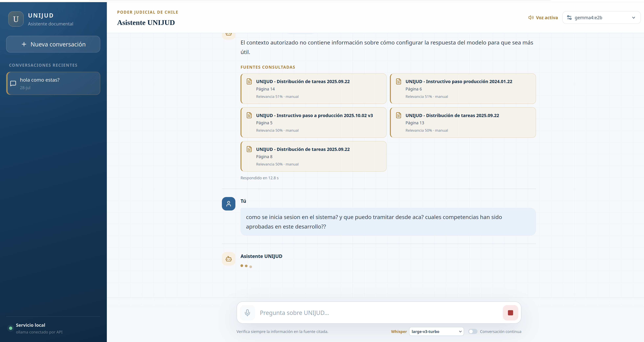
Task: Focus the "Pregunta sobre UNIJUD..." input field
Action: [379, 313]
